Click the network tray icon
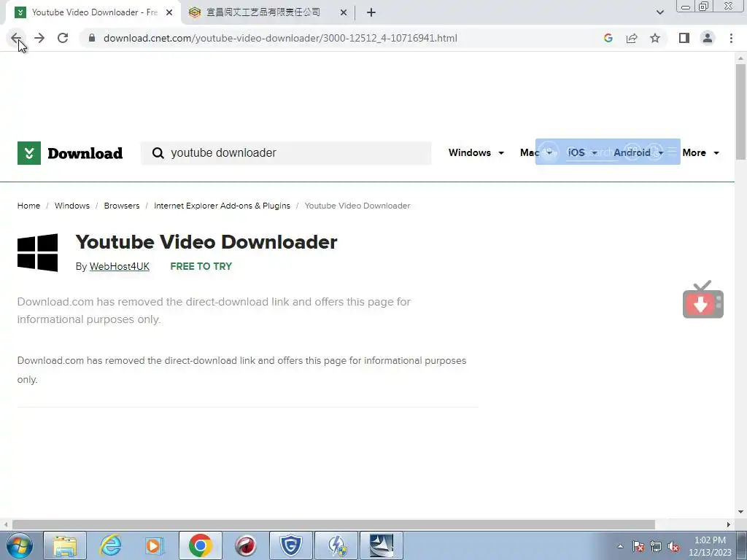The width and height of the screenshot is (747, 560). pyautogui.click(x=656, y=547)
